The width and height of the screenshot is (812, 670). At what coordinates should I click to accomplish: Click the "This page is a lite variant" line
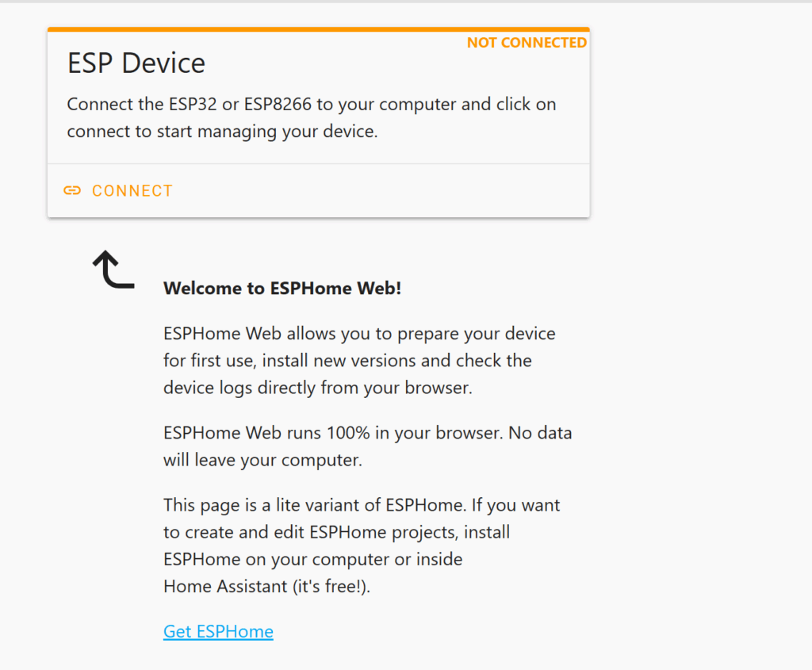click(x=362, y=504)
